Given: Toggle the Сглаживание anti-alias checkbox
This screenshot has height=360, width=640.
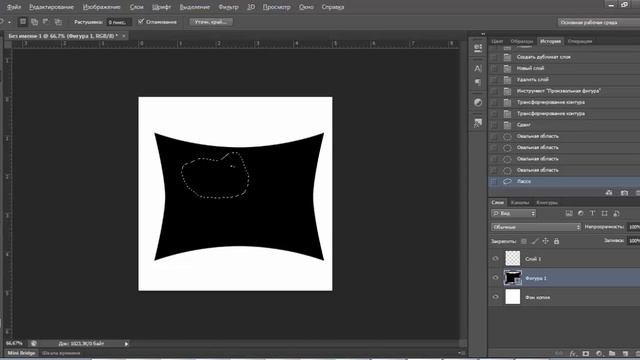Looking at the screenshot, I should 141,22.
